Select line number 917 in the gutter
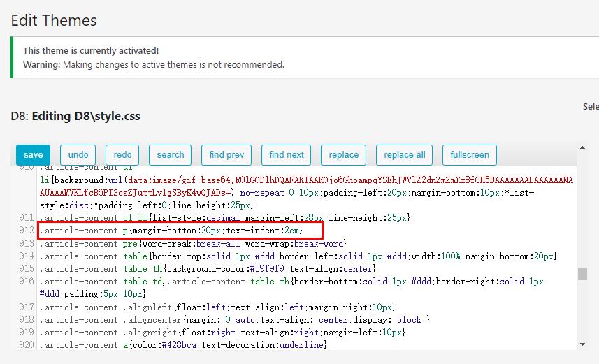This screenshot has width=599, height=364. coord(27,307)
